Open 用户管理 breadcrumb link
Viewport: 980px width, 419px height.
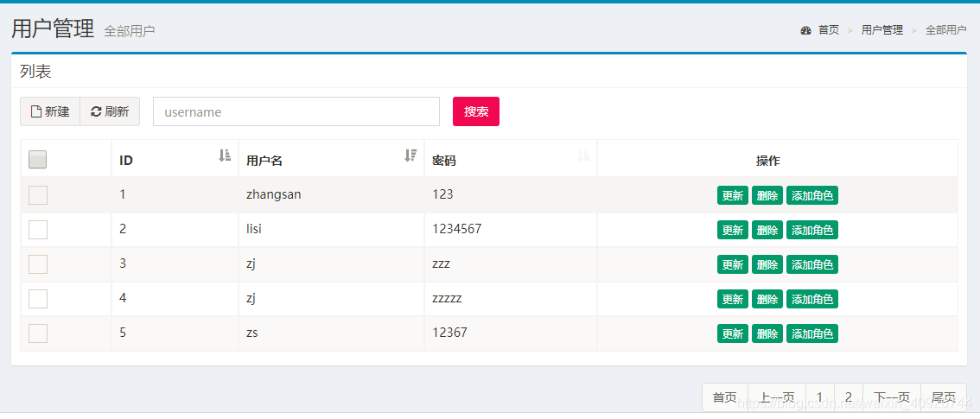(x=881, y=30)
